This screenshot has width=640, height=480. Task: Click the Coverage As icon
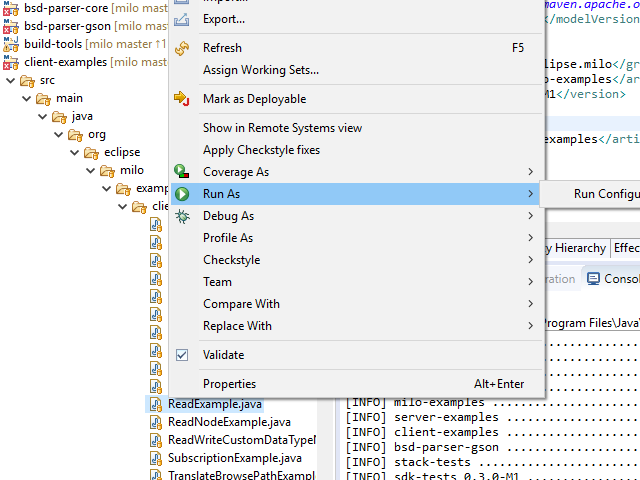pos(182,172)
